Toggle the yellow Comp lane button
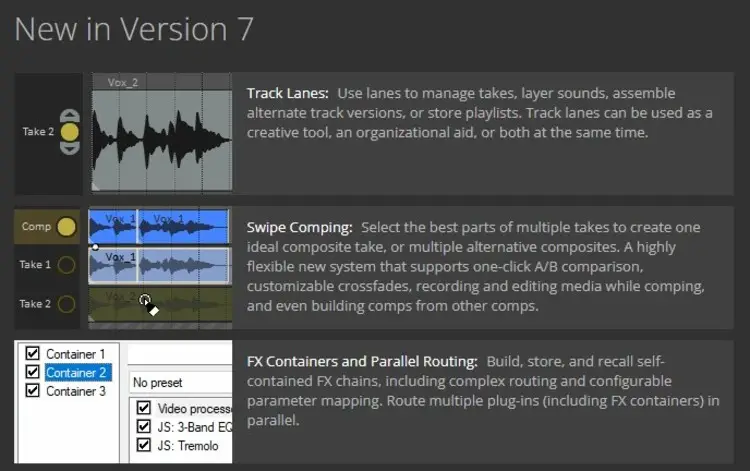The image size is (750, 471). click(66, 227)
